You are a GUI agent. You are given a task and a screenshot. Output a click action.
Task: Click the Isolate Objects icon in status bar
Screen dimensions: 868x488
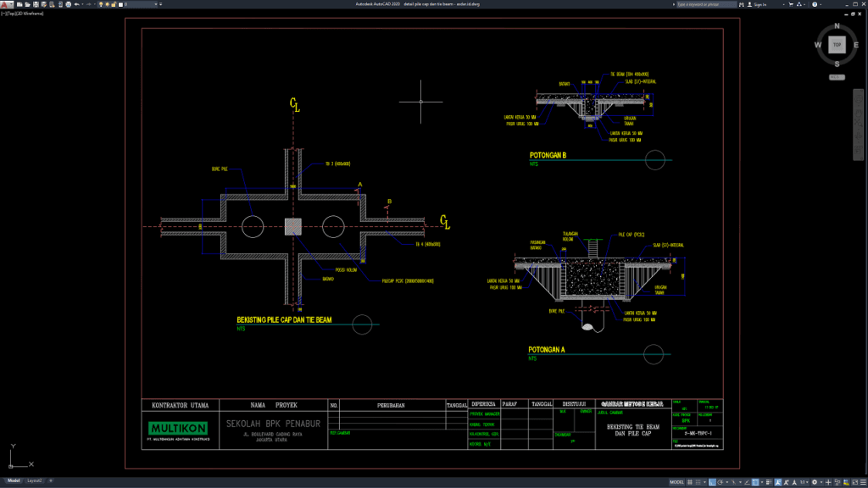[x=836, y=482]
